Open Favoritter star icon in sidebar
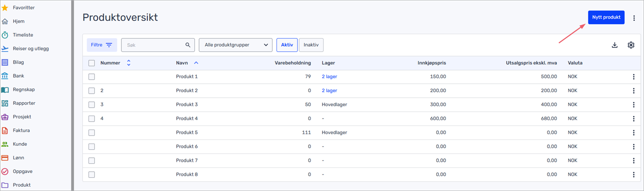Screen dimensions: 644x191 [5, 8]
